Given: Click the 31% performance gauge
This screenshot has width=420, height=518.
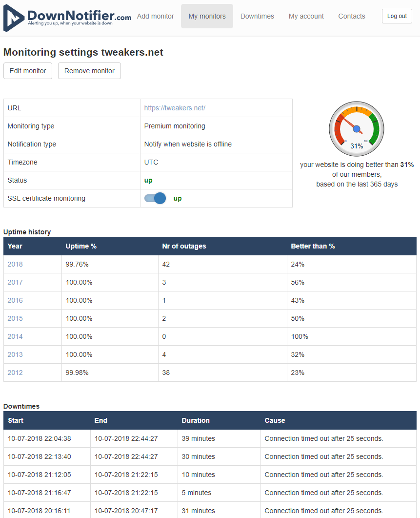Looking at the screenshot, I should pos(357,129).
